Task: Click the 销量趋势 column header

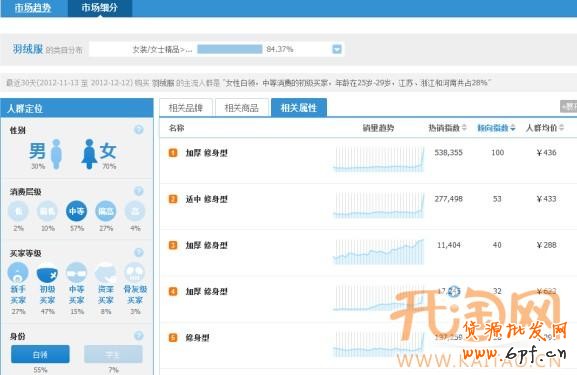Action: pos(378,128)
